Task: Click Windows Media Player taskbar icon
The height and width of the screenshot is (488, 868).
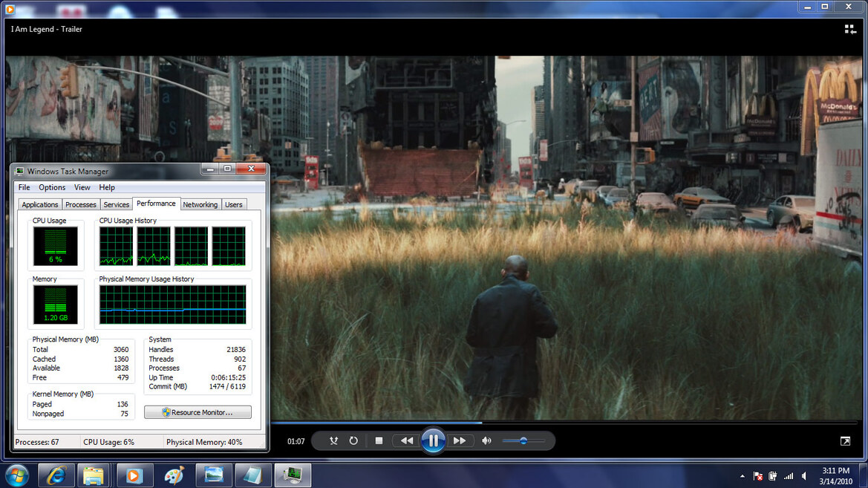Action: click(x=134, y=475)
